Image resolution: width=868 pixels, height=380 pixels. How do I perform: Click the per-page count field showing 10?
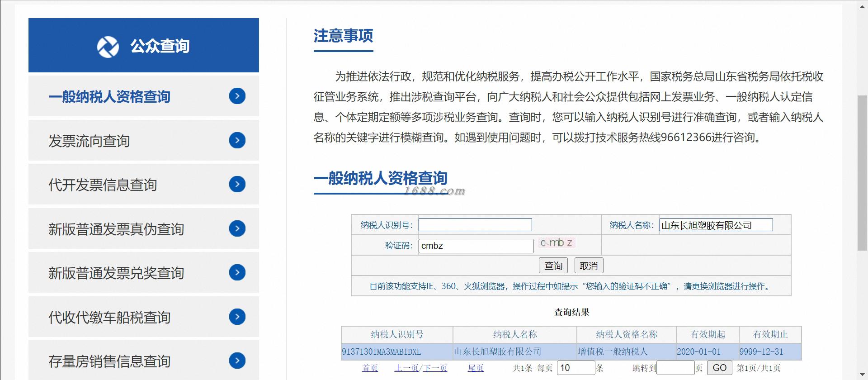coord(576,368)
